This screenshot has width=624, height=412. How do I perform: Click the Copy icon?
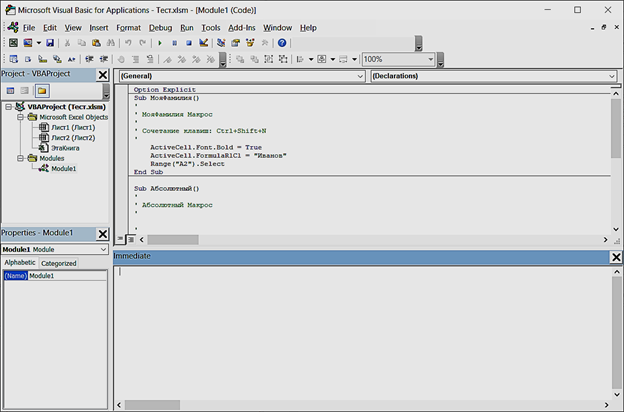click(x=82, y=43)
